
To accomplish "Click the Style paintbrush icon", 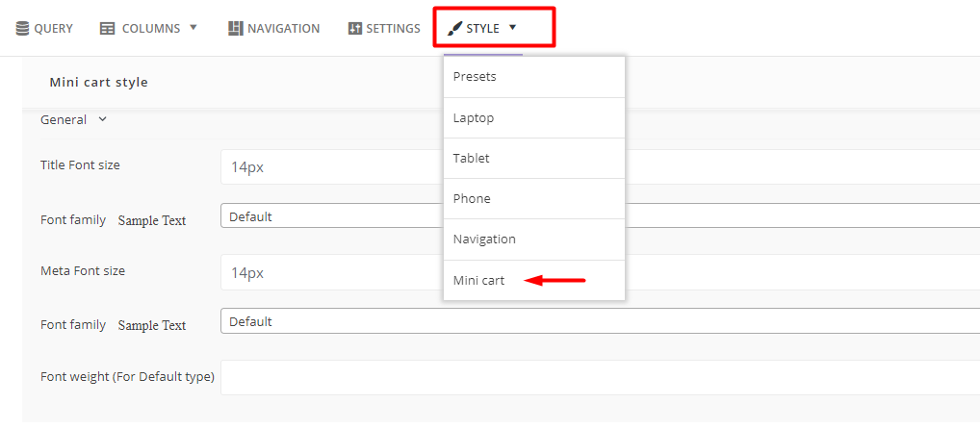I will (454, 29).
